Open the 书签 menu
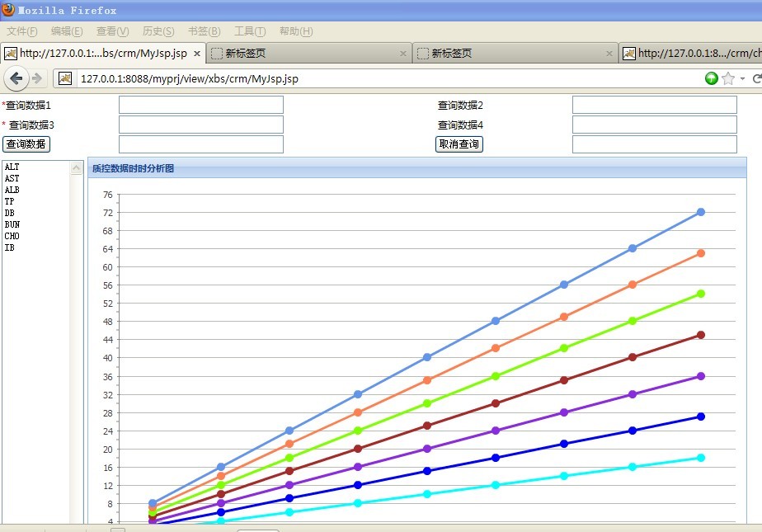Viewport: 762px width, 532px height. coord(204,31)
